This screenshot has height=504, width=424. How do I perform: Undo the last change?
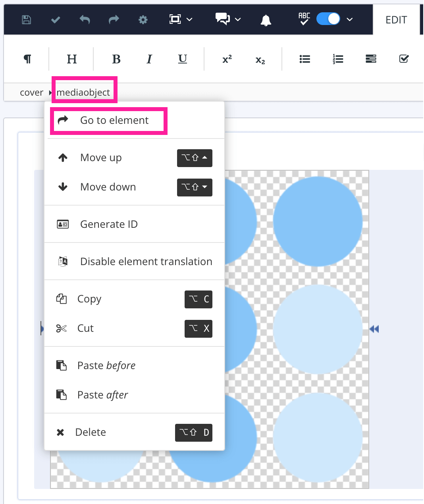pyautogui.click(x=84, y=19)
